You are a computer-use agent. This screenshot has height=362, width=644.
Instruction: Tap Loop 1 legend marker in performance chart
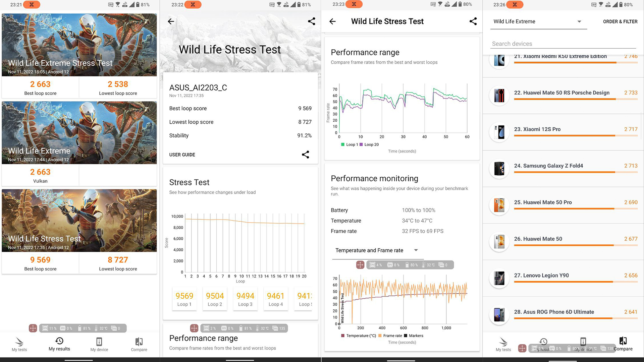click(x=343, y=144)
